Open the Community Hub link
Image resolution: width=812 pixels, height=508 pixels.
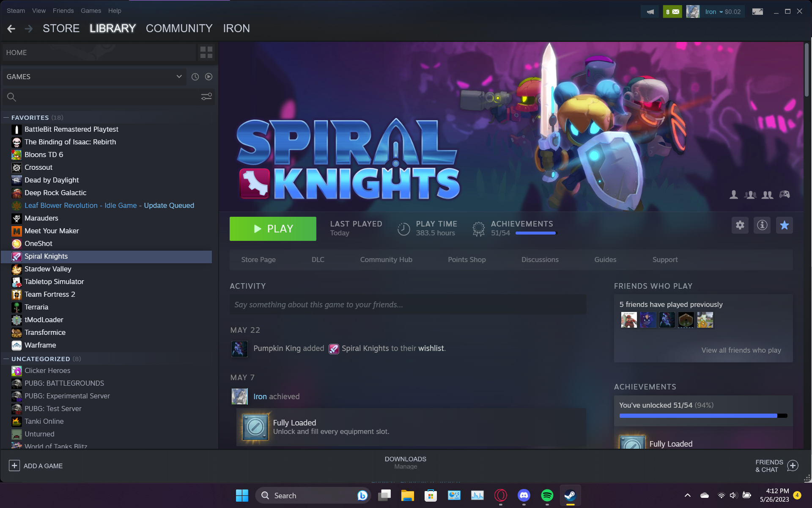point(386,260)
